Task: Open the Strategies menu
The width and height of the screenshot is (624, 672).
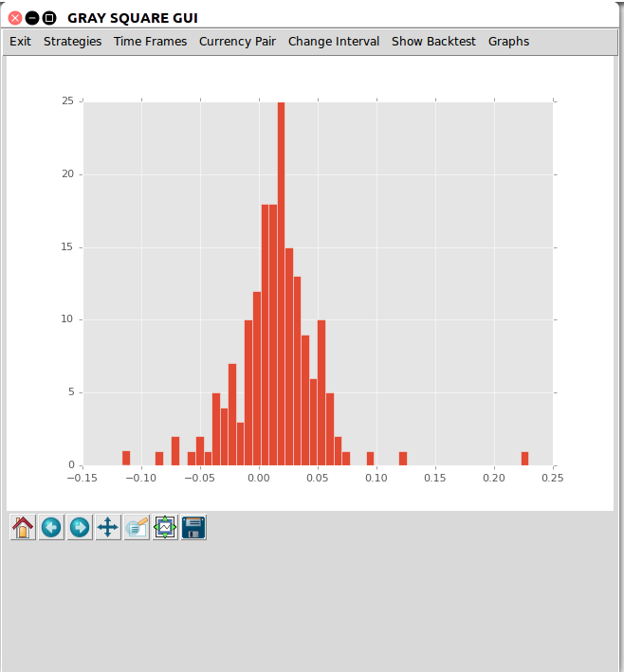Action: click(72, 42)
